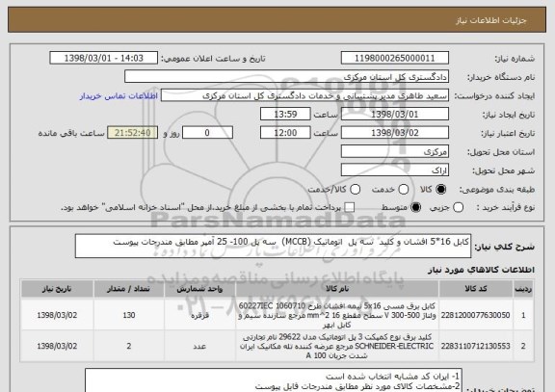This screenshot has height=392, width=555.
Task: Select the متوسط purchase type radio
Action: 416,208
